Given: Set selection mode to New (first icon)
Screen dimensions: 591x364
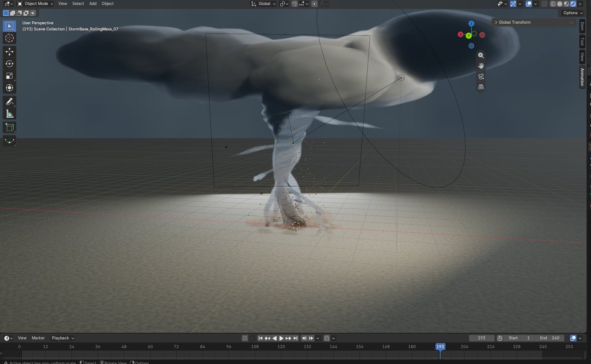Looking at the screenshot, I should [x=6, y=13].
